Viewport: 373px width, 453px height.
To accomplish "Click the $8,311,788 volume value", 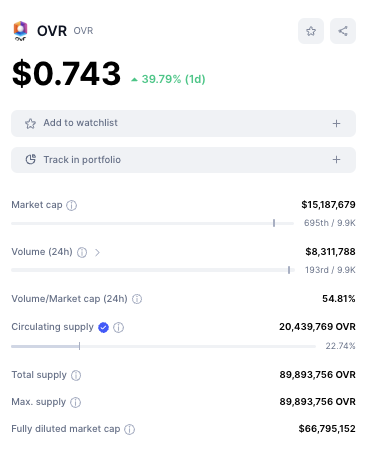I will 330,252.
